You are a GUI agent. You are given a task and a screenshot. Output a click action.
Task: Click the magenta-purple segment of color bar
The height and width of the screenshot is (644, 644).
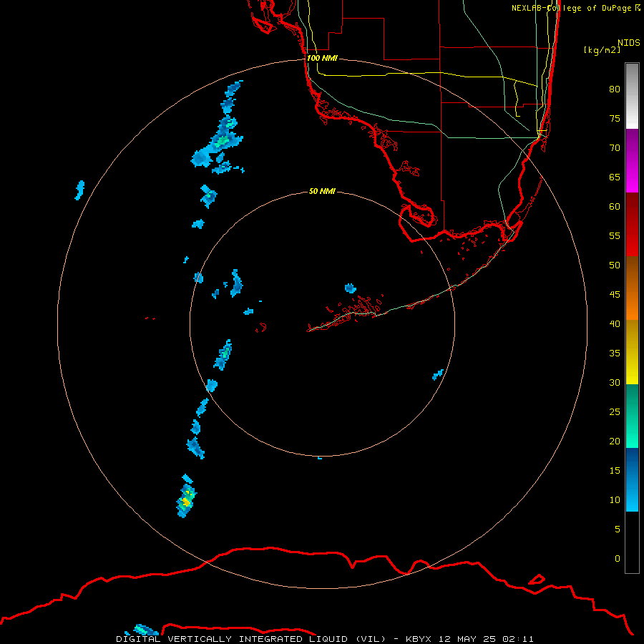(x=632, y=161)
